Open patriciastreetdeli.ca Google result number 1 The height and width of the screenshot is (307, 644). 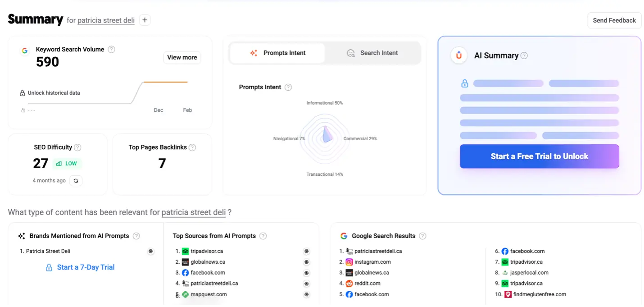(x=378, y=251)
